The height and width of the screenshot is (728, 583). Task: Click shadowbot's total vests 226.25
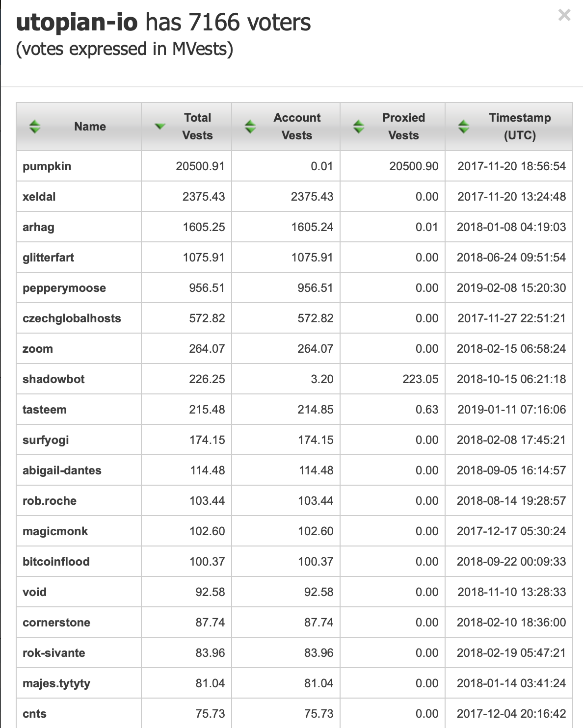[207, 379]
